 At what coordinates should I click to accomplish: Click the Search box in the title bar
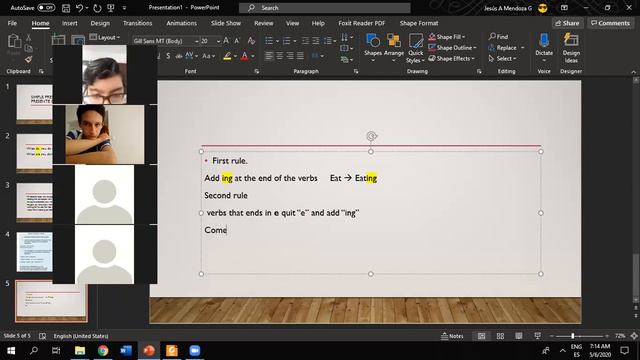(324, 8)
